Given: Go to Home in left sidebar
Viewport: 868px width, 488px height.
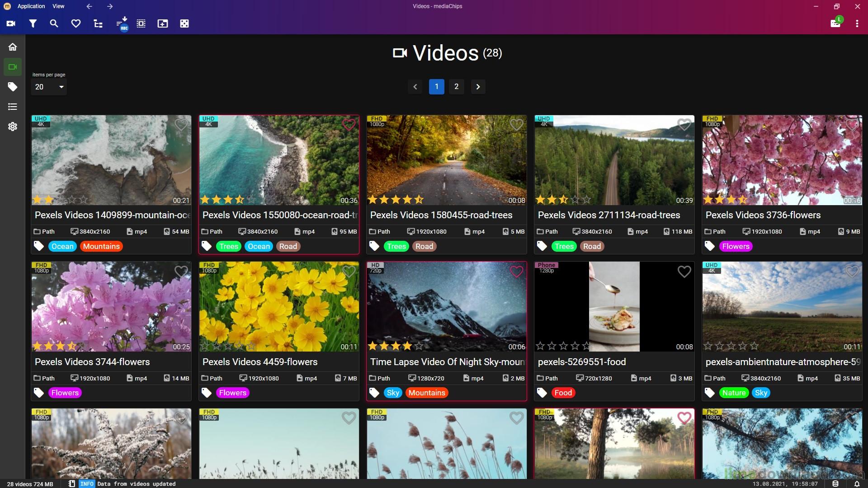Looking at the screenshot, I should click(13, 47).
